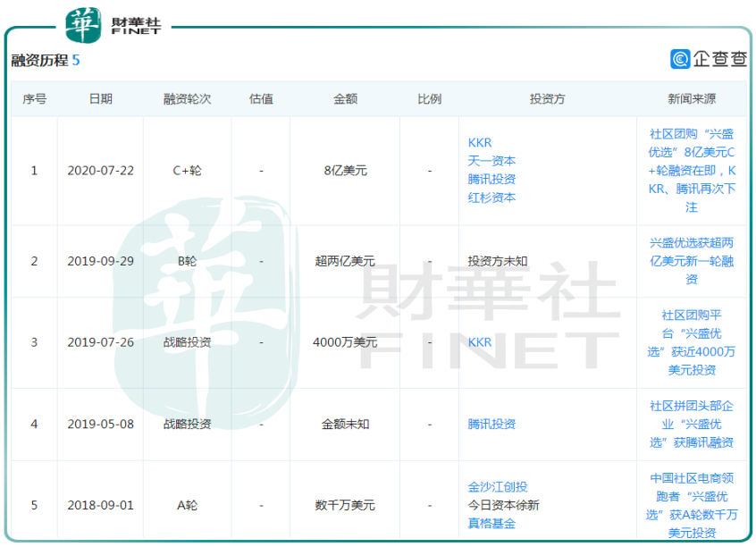Click the 8亿美元 amount cell
Image resolution: width=756 pixels, height=547 pixels.
(x=345, y=171)
